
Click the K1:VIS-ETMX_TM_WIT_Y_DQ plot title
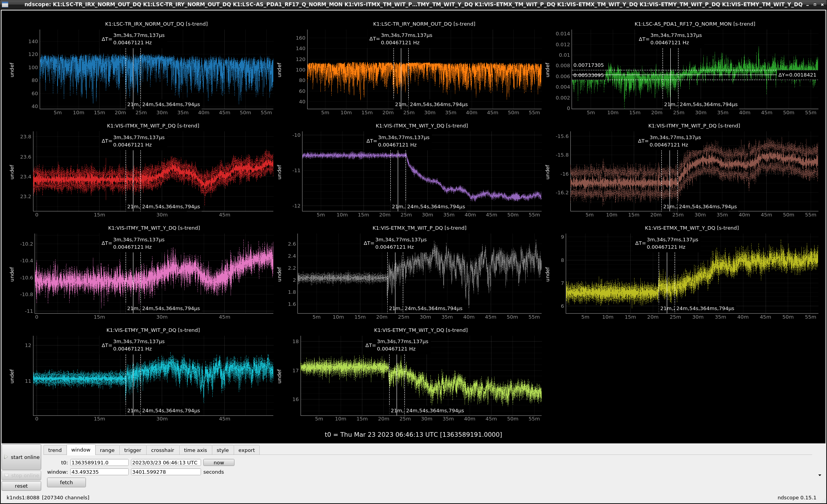(x=692, y=228)
